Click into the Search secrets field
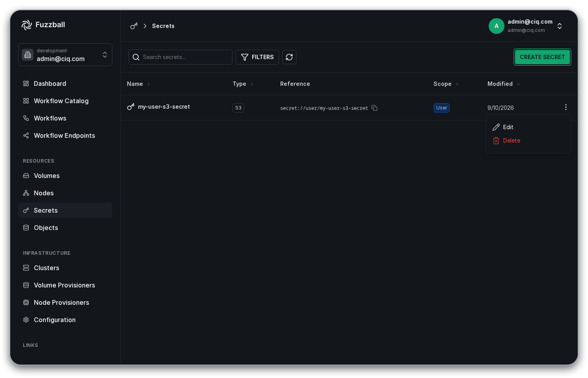The width and height of the screenshot is (588, 378). (x=180, y=57)
